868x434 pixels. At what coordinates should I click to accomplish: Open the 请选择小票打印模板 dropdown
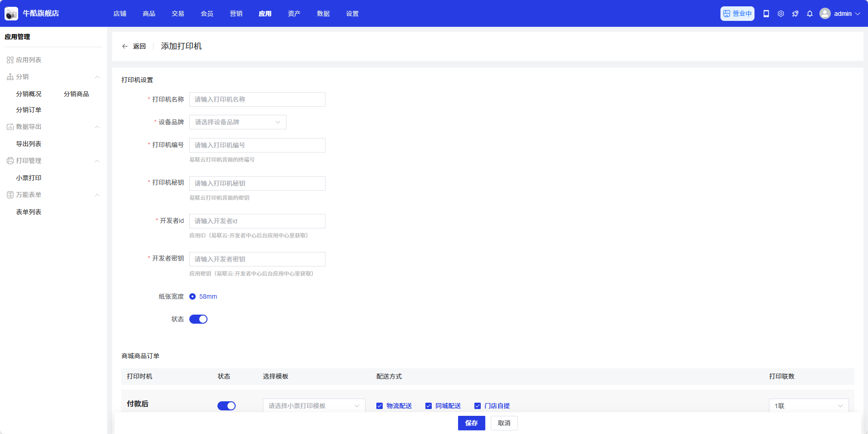click(314, 406)
